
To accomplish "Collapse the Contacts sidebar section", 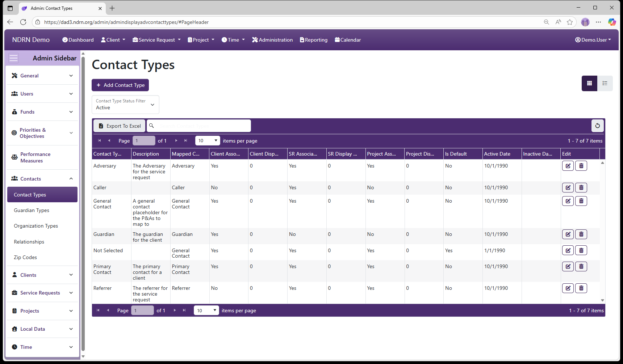I will click(42, 179).
